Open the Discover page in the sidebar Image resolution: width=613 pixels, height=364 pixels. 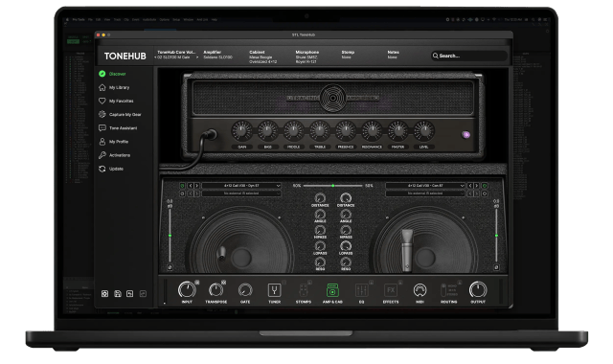tap(113, 74)
